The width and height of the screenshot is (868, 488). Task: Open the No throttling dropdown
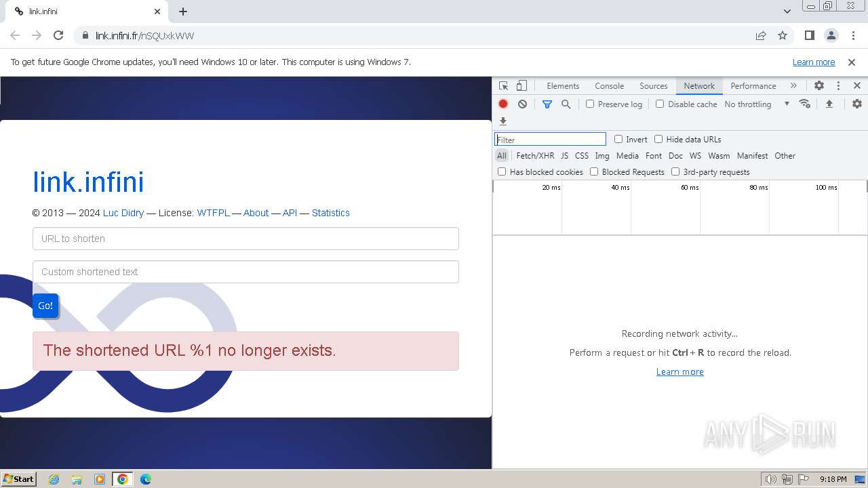[x=757, y=104]
